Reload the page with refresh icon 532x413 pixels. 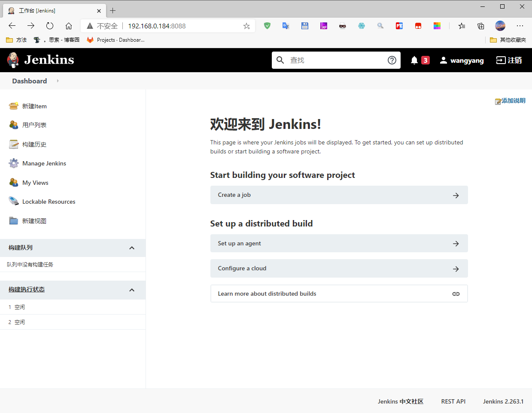(50, 26)
